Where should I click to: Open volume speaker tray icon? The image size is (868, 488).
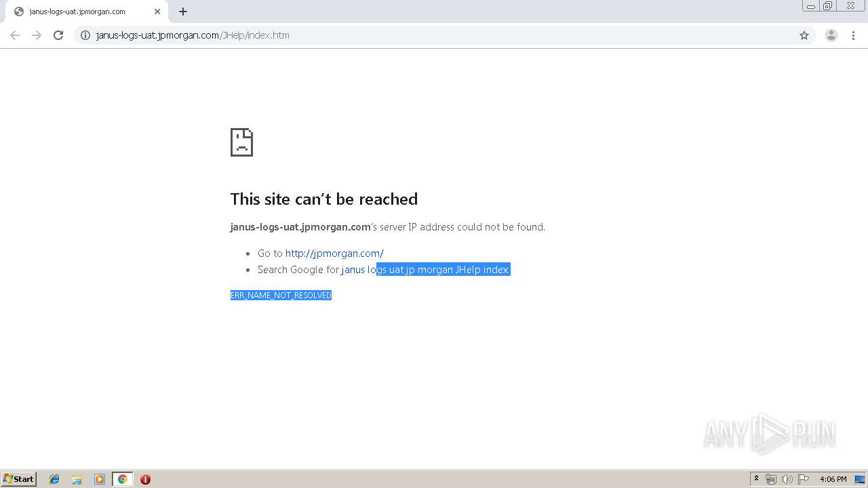(787, 479)
